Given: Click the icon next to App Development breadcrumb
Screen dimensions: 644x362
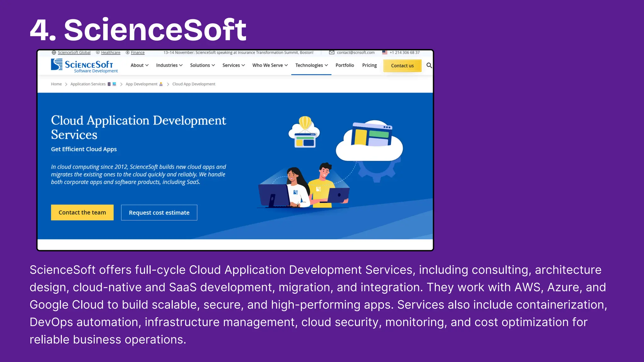Looking at the screenshot, I should tap(161, 84).
